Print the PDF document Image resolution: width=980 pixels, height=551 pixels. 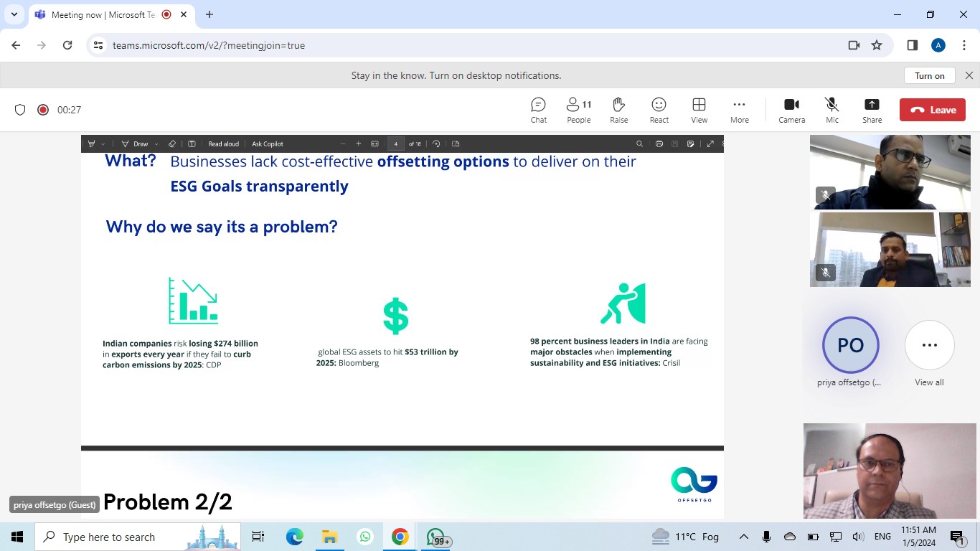pyautogui.click(x=659, y=143)
